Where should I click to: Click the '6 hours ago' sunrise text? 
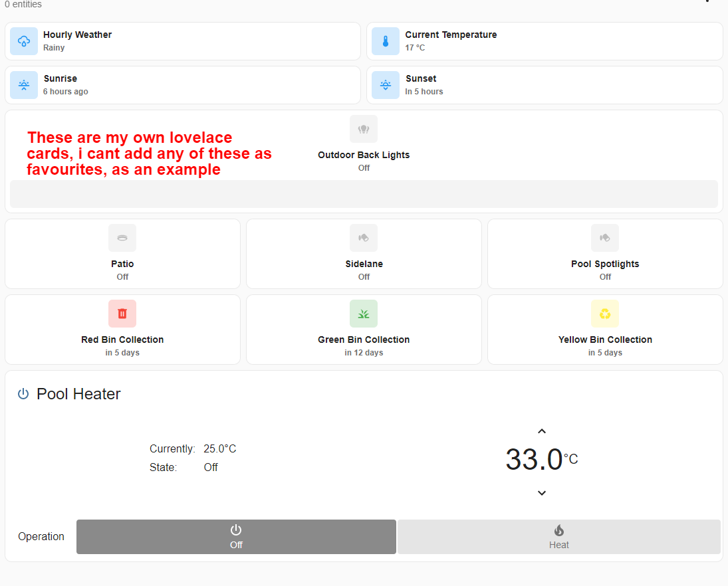coord(65,92)
